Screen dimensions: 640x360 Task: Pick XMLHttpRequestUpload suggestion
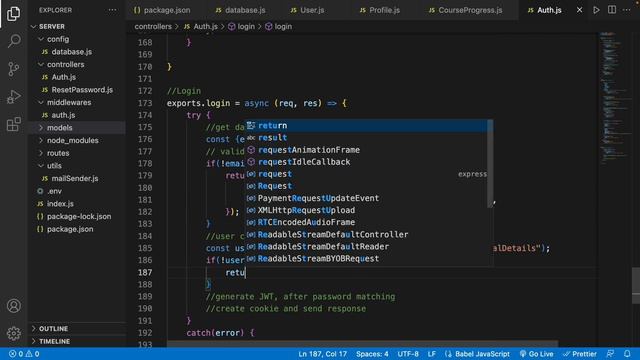(366, 210)
